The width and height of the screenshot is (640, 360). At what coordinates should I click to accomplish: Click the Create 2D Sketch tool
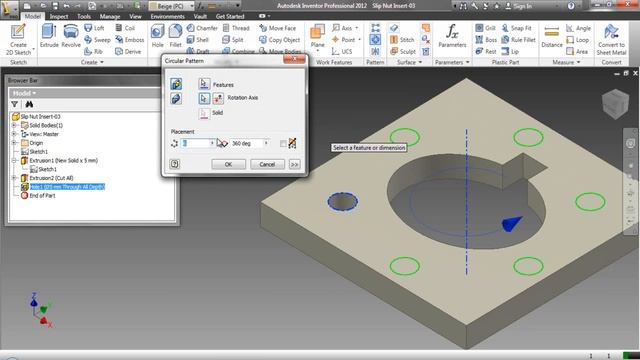[18, 40]
